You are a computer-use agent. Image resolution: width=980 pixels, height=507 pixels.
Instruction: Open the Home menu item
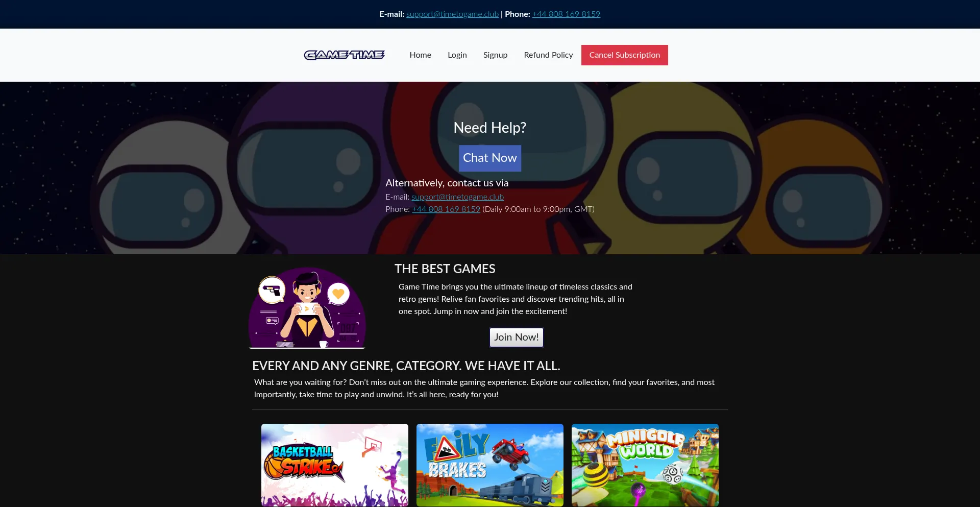(x=420, y=55)
